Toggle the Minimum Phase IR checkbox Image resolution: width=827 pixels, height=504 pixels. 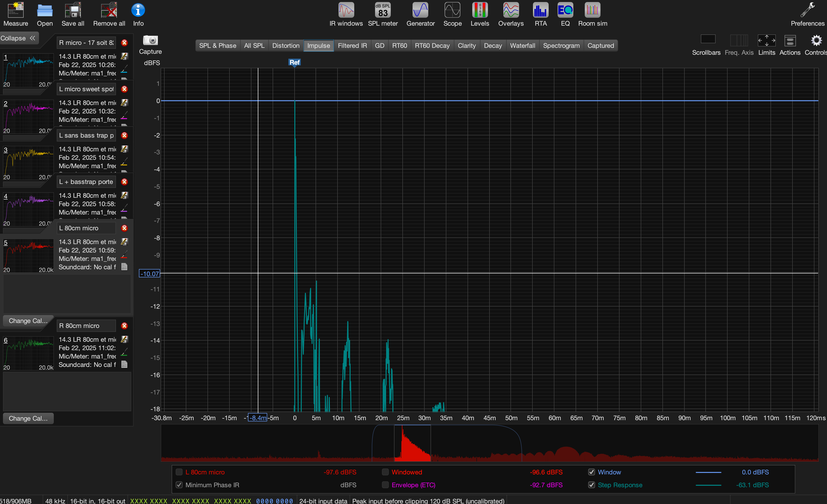click(179, 485)
